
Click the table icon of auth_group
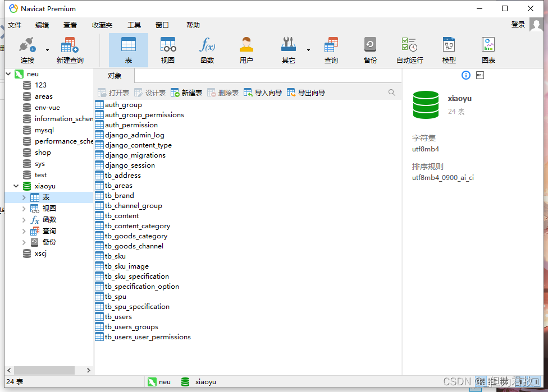[99, 105]
